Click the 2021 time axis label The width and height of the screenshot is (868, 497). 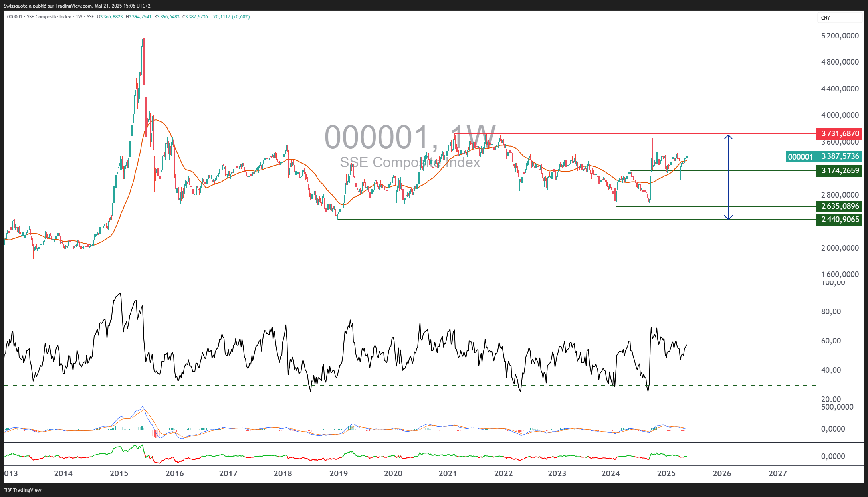coord(448,473)
